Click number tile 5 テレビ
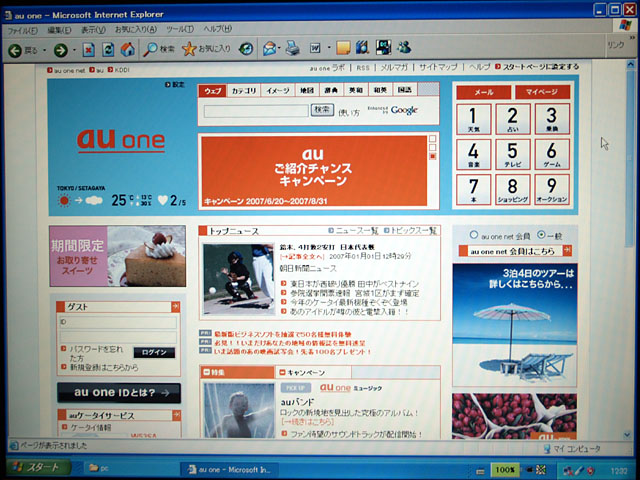Screen dimensions: 640x480 click(x=513, y=154)
